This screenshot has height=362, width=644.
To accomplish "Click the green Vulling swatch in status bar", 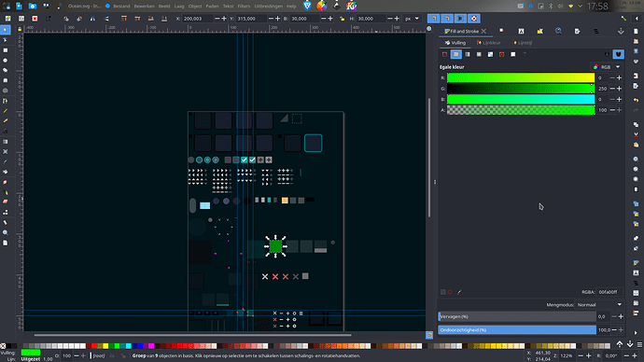I will (31, 353).
